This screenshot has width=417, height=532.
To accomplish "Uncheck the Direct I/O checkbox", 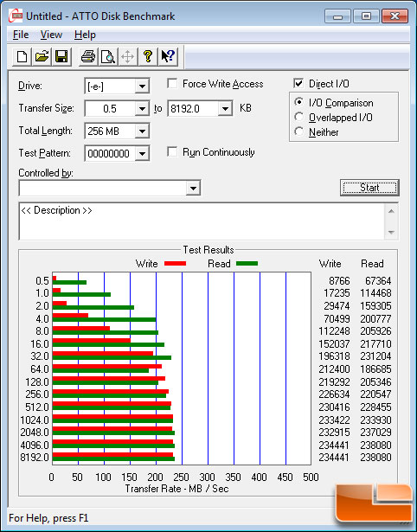I will point(298,83).
